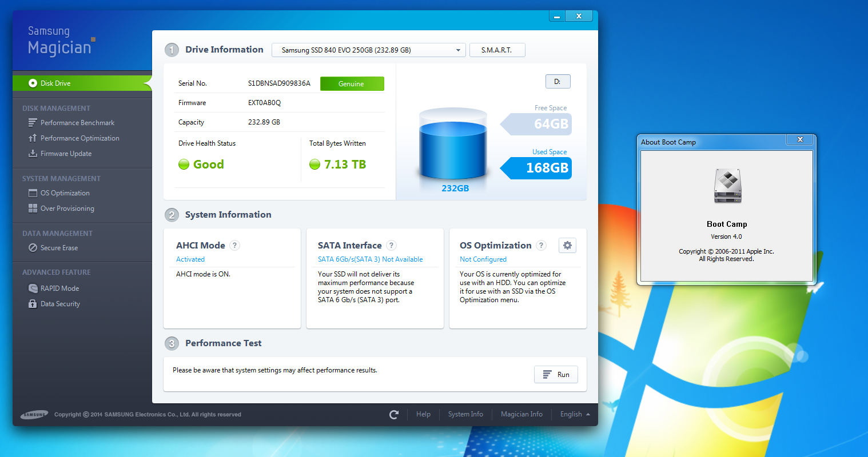Screen dimensions: 868x457
Task: Click the Disk Drive radio icon in sidebar
Action: 33,83
